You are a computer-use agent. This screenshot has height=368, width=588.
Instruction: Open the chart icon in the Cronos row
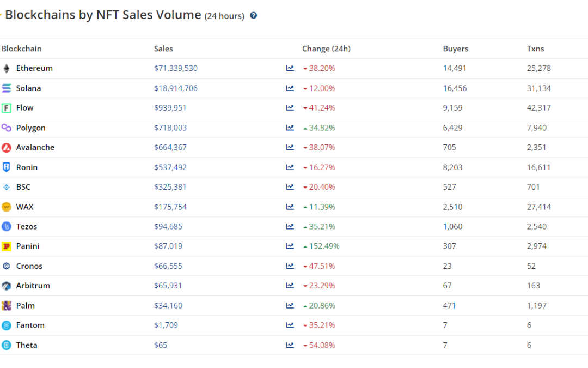(290, 266)
